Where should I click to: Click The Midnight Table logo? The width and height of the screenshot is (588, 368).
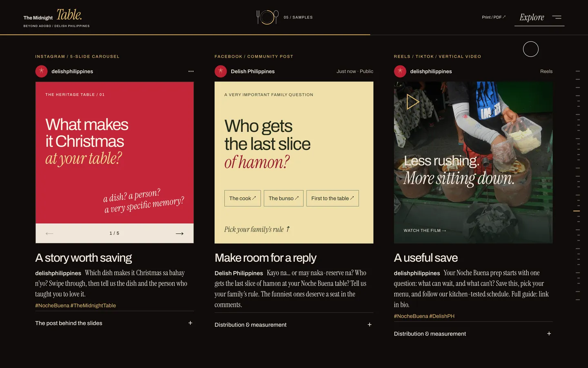(56, 18)
